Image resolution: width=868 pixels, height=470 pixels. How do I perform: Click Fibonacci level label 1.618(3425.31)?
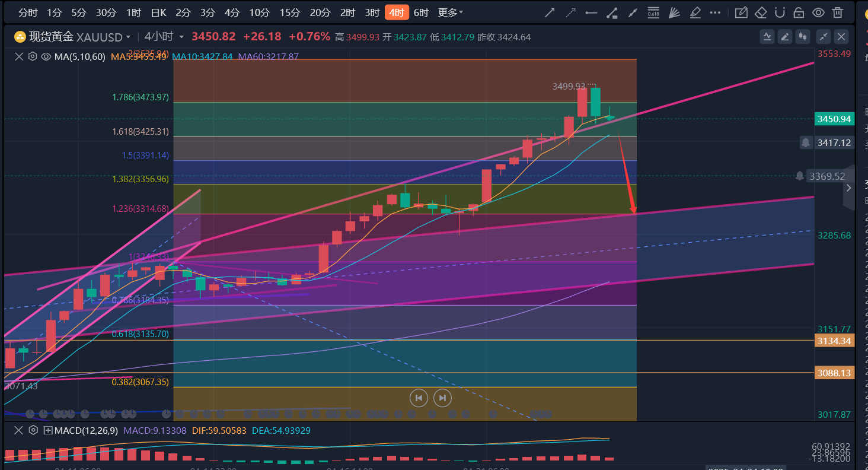tap(141, 131)
